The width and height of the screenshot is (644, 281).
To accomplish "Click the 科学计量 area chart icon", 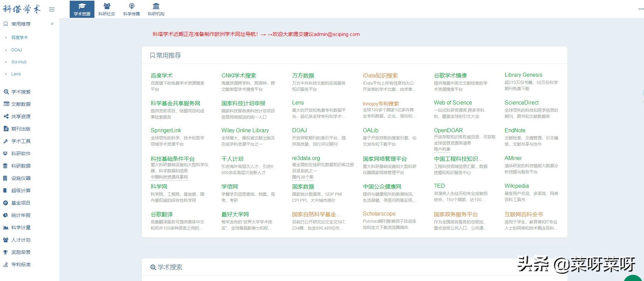I will pos(6,228).
